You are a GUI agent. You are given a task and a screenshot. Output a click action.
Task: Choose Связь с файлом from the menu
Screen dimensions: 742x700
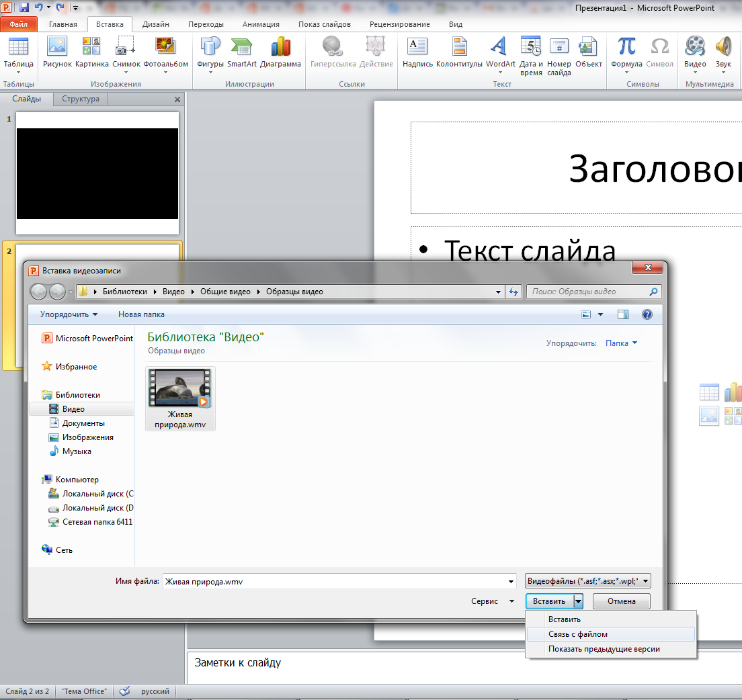pyautogui.click(x=610, y=634)
